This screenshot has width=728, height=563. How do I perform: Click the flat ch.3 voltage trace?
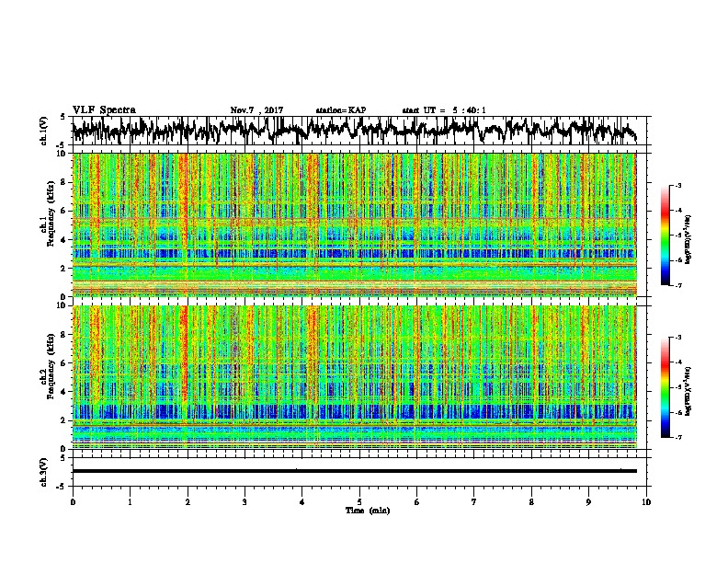pyautogui.click(x=355, y=471)
